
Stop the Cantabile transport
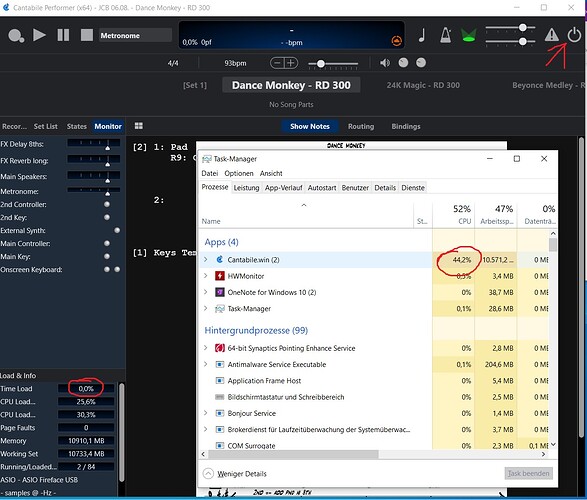click(x=87, y=35)
